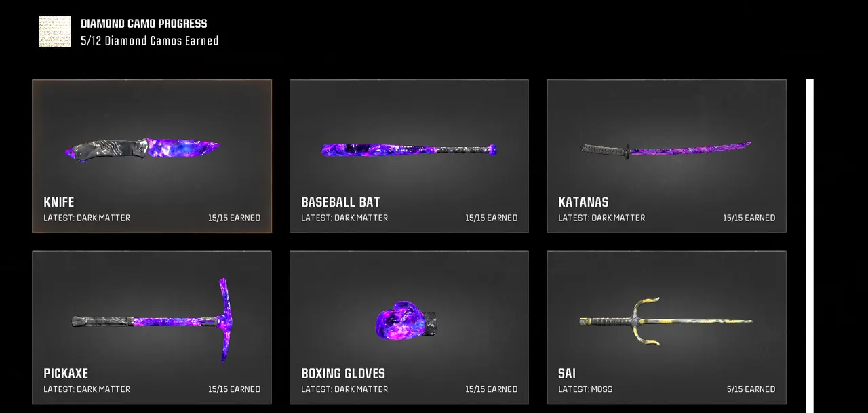This screenshot has width=868, height=413.
Task: Select the Dark Matter knife image
Action: (142, 149)
